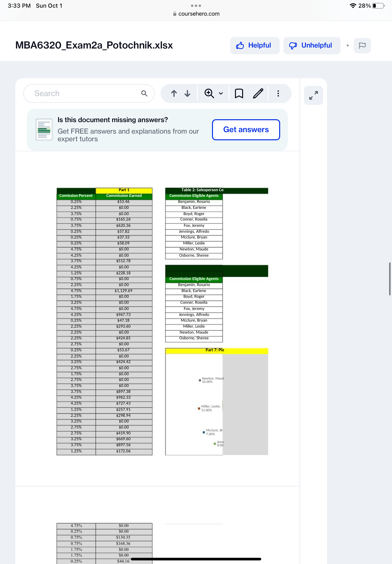Open the zoom level dropdown chevron
The width and height of the screenshot is (392, 564).
point(221,93)
